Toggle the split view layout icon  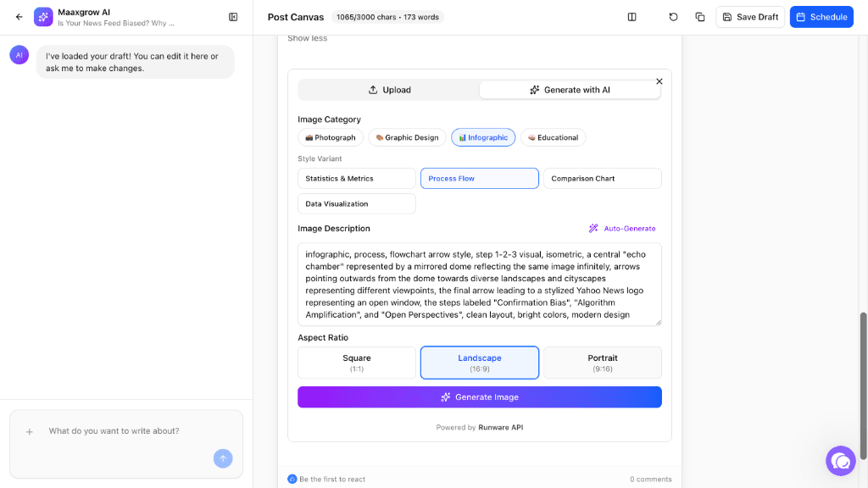pyautogui.click(x=632, y=17)
